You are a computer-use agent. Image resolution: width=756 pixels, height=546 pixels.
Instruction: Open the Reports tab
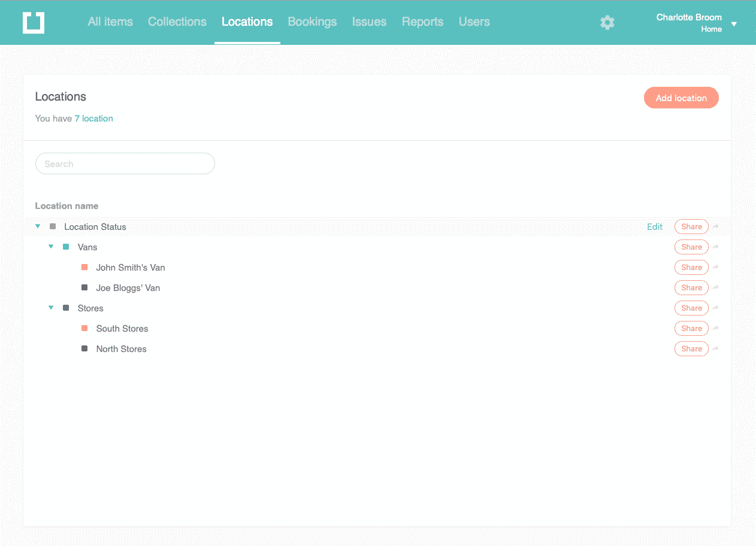click(422, 22)
